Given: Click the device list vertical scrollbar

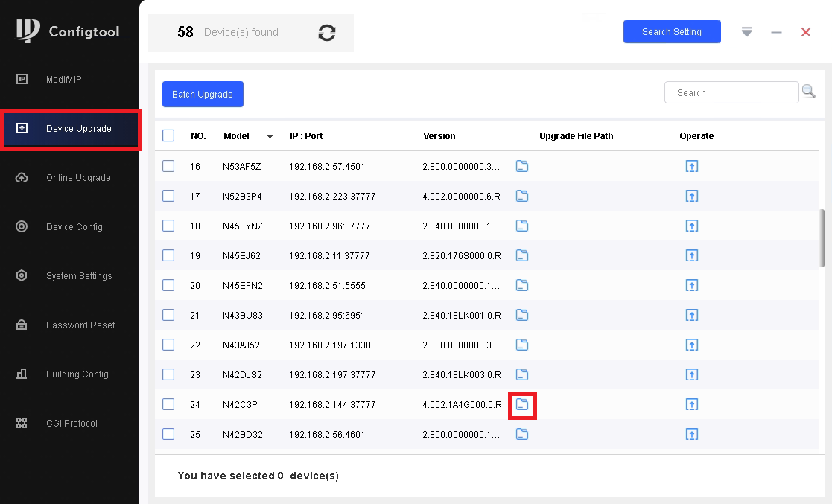Looking at the screenshot, I should click(x=822, y=238).
